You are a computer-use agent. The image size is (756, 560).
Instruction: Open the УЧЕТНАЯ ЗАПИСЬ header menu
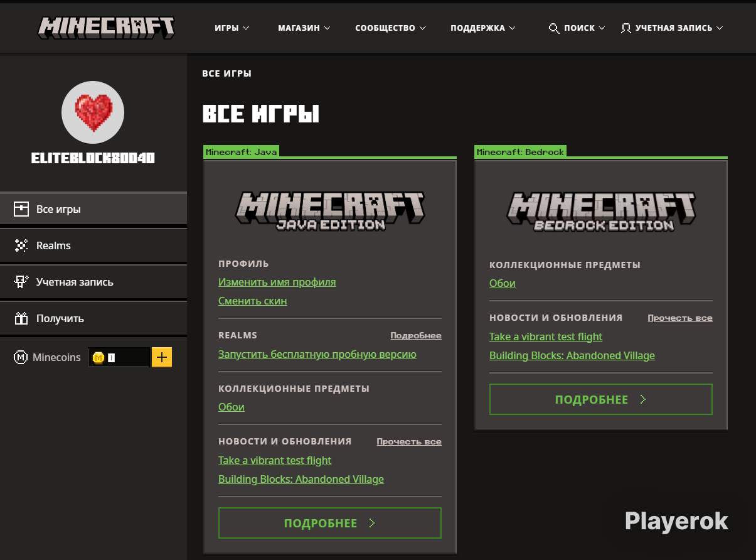click(x=671, y=28)
